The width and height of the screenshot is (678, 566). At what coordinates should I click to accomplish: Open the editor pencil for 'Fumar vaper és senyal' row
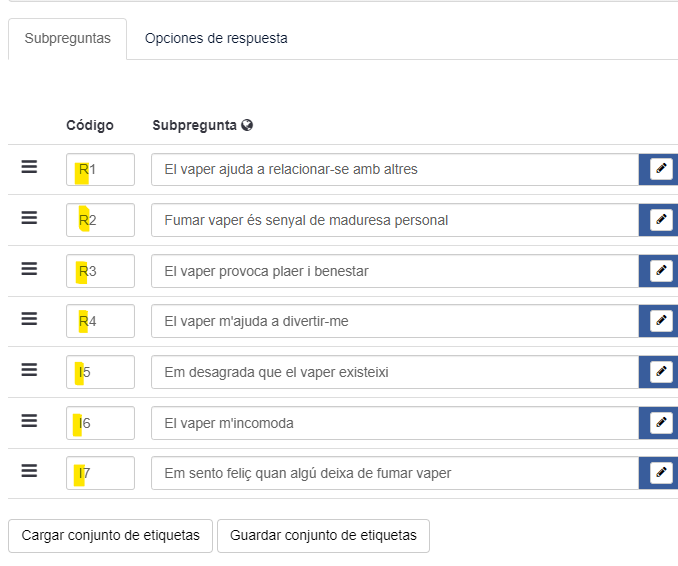tap(660, 220)
